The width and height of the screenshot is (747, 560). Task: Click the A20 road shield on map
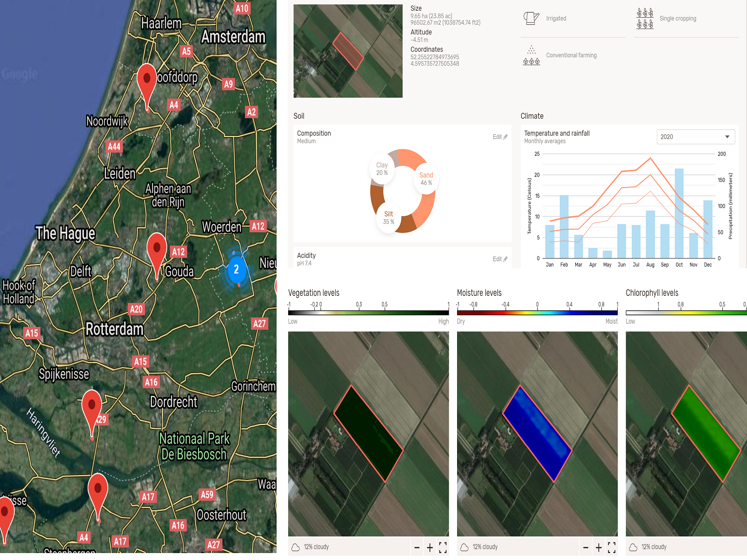click(x=136, y=309)
